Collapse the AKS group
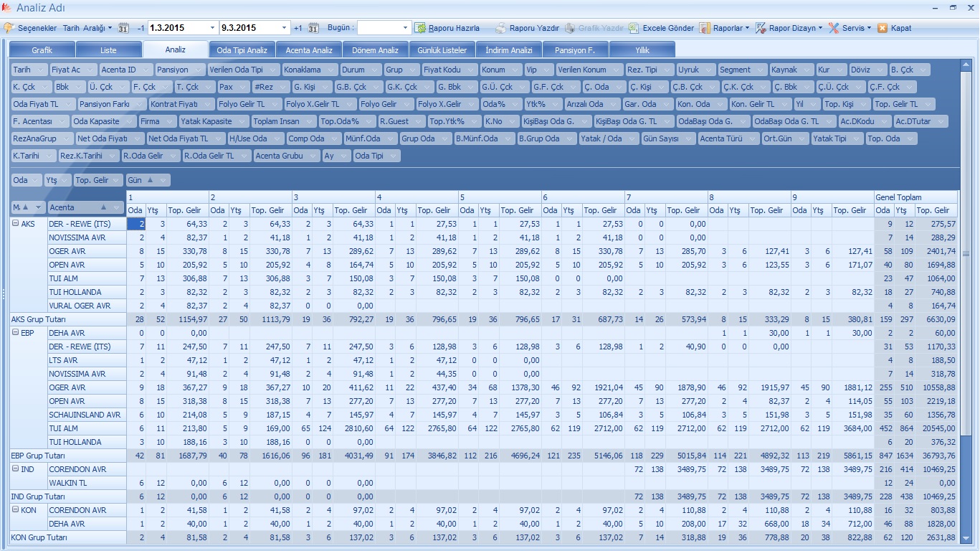The height and width of the screenshot is (551, 980). click(x=16, y=224)
